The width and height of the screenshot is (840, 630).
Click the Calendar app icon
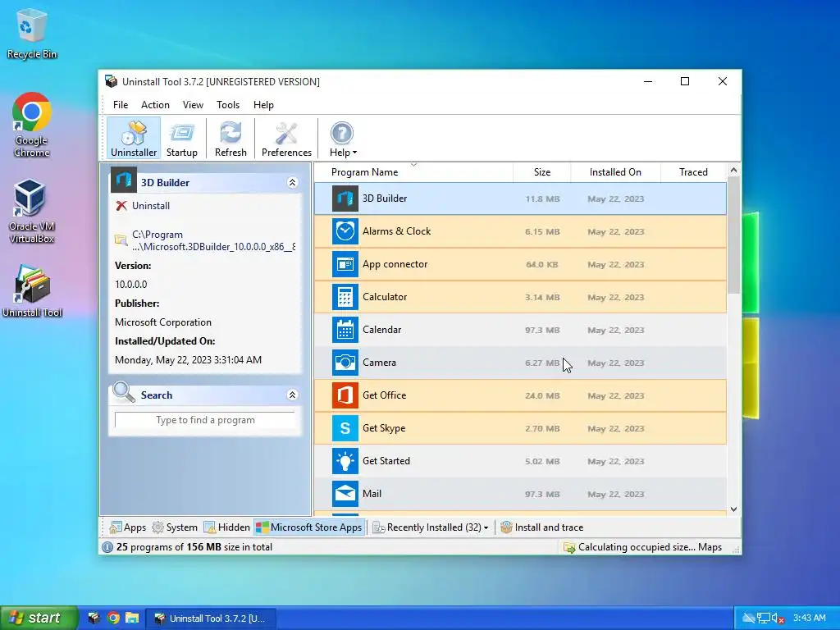(345, 330)
